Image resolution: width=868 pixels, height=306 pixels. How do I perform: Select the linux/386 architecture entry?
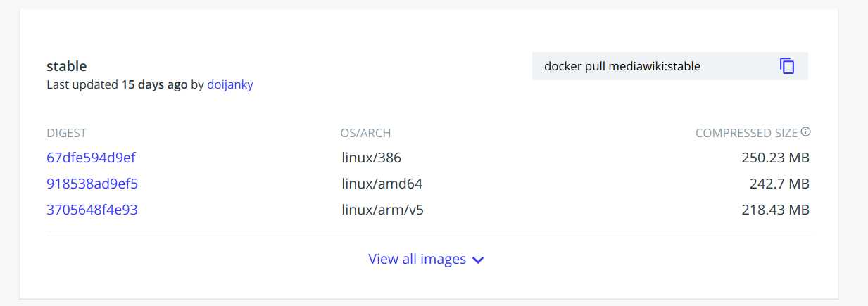pyautogui.click(x=371, y=158)
